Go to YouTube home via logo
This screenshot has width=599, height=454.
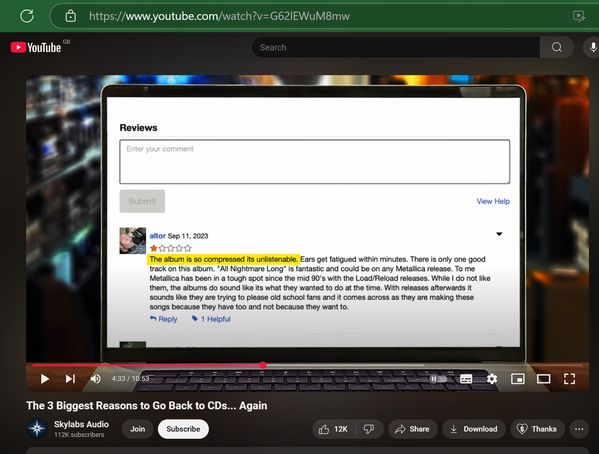[36, 47]
